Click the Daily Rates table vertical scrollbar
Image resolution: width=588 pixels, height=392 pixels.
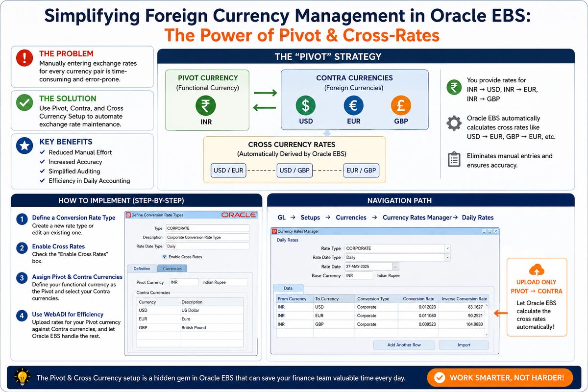[487, 319]
